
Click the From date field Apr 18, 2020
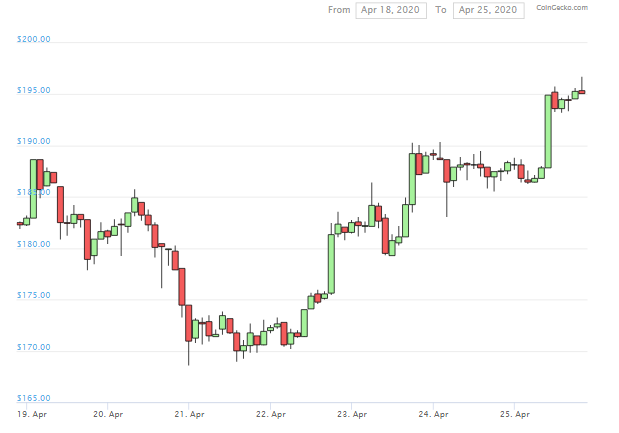(391, 10)
